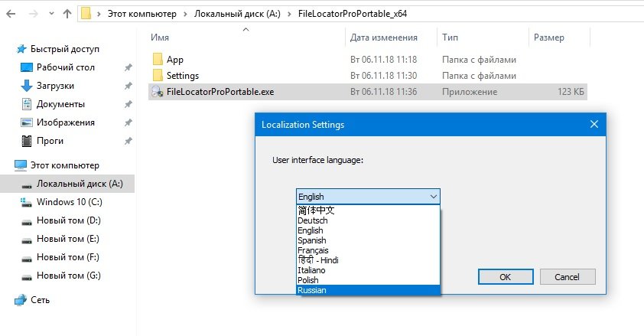Open 'Проги' sidebar item

coord(50,141)
